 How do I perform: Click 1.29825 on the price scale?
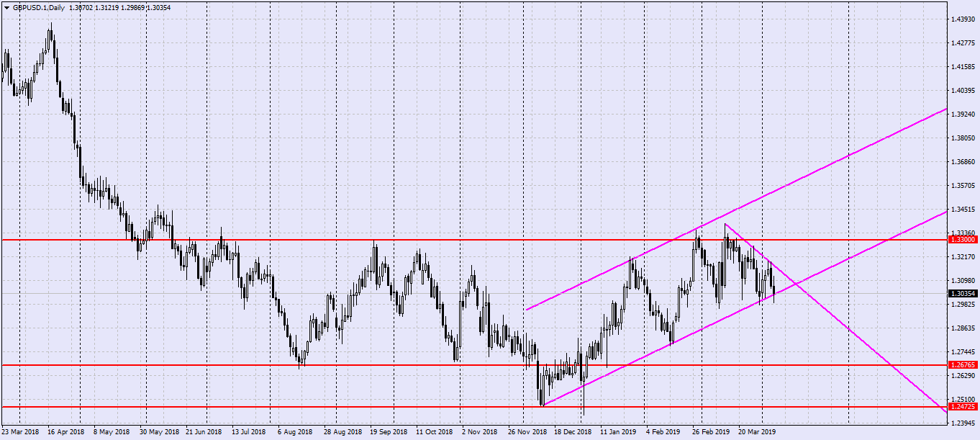(x=963, y=304)
